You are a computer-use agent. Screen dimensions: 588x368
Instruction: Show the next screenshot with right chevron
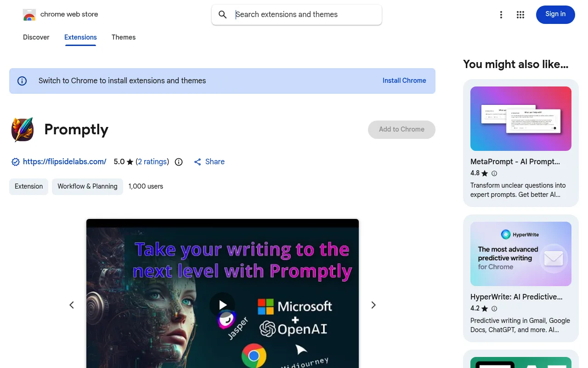click(373, 305)
